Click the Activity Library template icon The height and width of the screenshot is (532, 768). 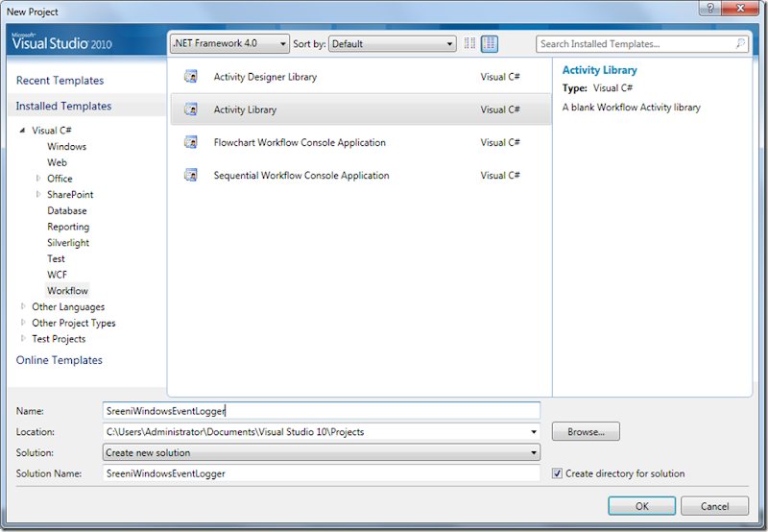(x=190, y=109)
